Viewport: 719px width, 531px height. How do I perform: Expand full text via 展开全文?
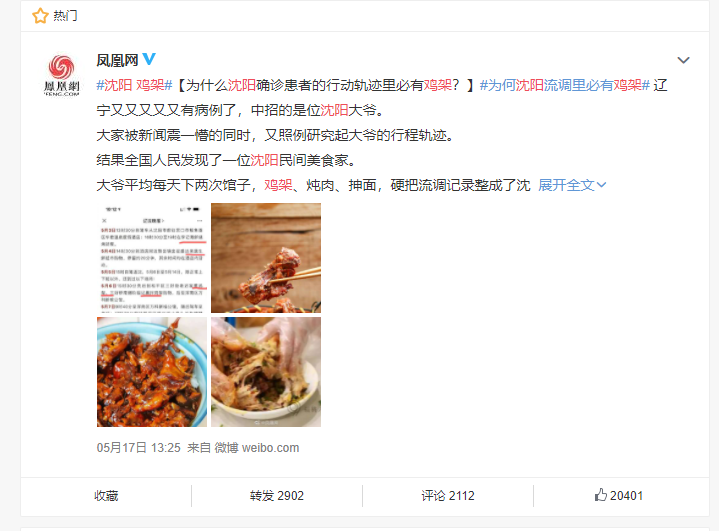(x=572, y=185)
